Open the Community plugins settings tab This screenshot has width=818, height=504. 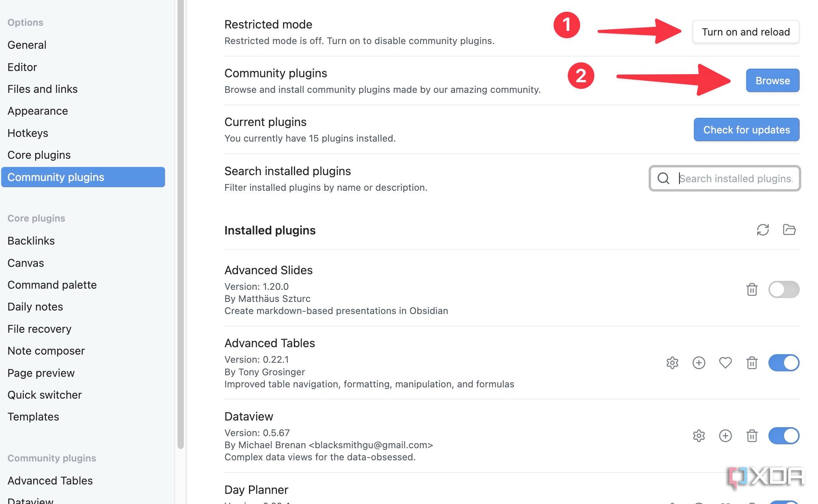(x=56, y=177)
